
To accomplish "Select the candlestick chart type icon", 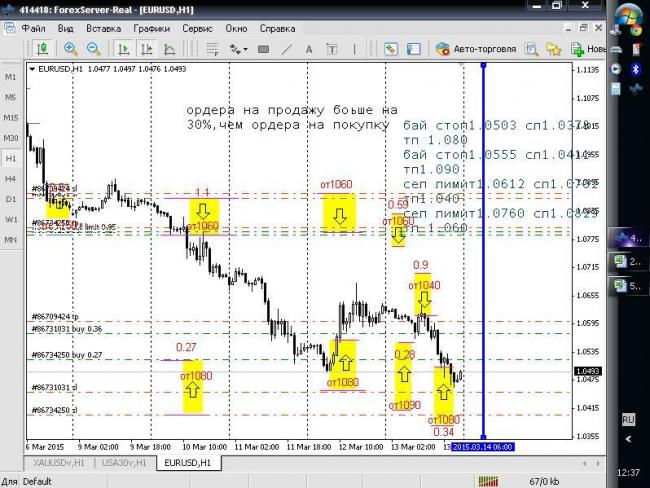I will click(x=42, y=49).
